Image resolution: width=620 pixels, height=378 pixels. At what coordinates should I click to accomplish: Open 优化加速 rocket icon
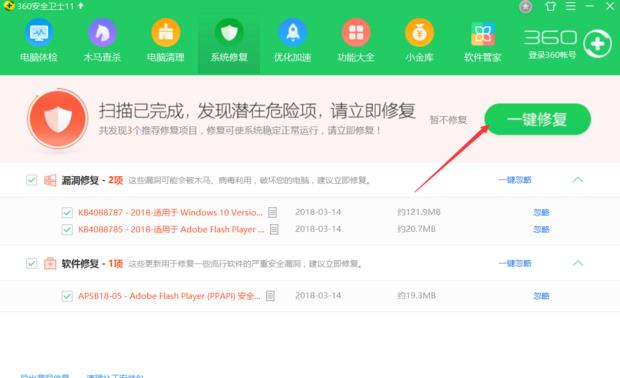(x=293, y=33)
